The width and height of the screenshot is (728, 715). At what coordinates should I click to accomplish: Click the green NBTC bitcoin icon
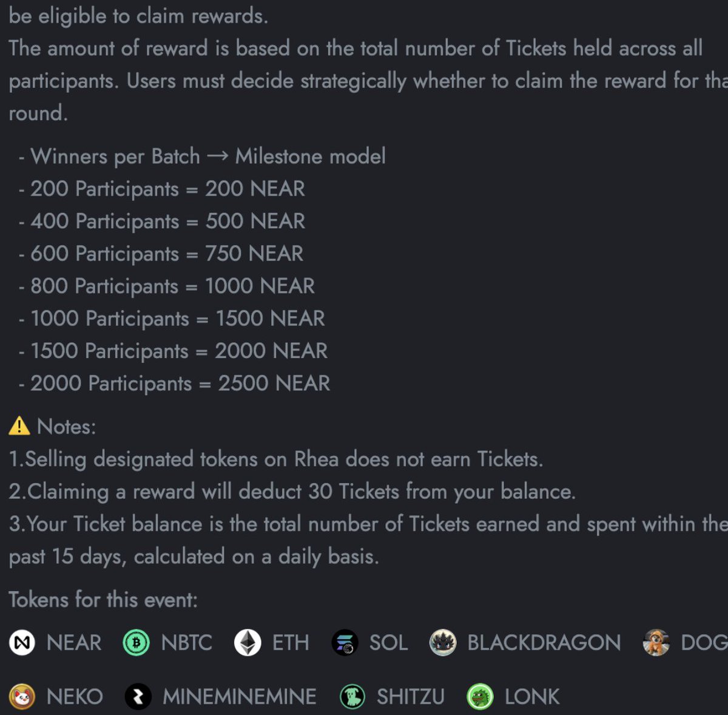click(136, 642)
